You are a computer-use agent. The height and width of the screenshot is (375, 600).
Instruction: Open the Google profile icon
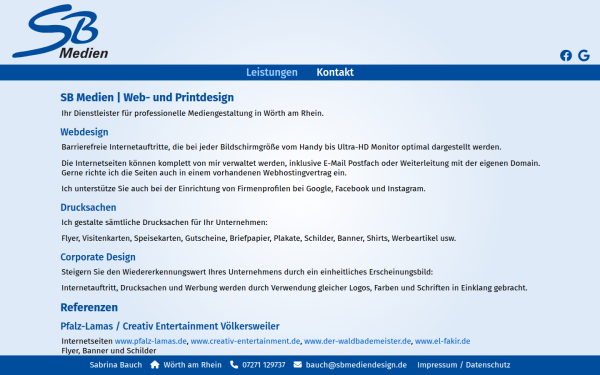584,55
